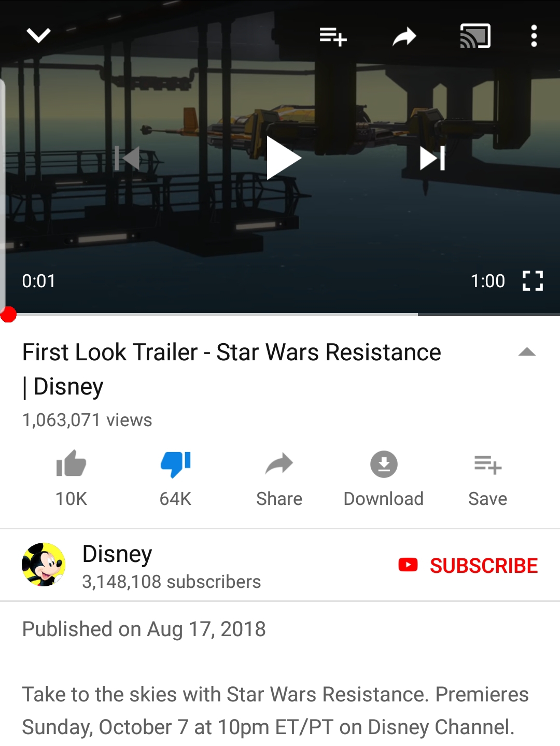Open the Disney channel avatar
This screenshot has width=560, height=746.
click(44, 565)
